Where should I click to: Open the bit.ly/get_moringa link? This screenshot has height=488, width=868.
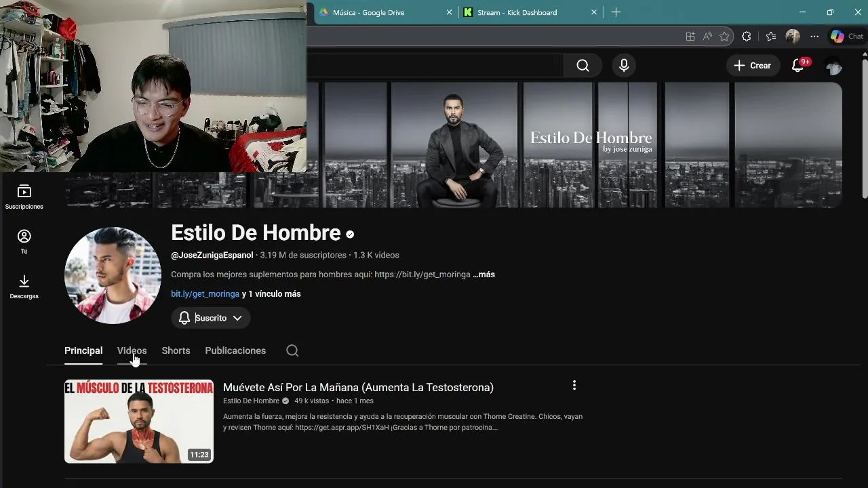pyautogui.click(x=205, y=293)
